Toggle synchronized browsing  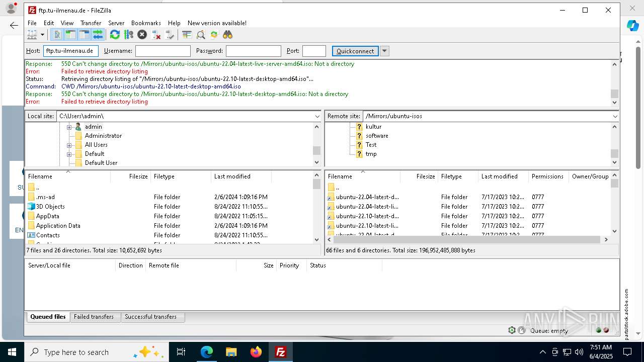pyautogui.click(x=214, y=35)
